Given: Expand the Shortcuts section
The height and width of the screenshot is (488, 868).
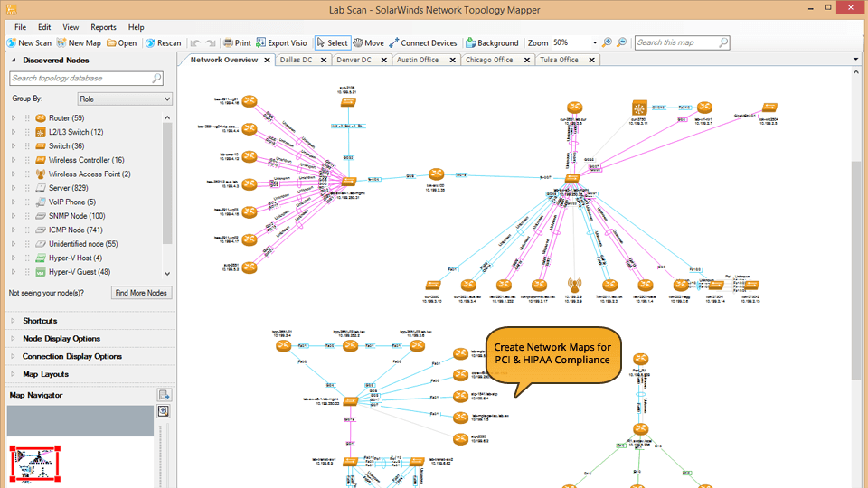Looking at the screenshot, I should click(x=14, y=321).
